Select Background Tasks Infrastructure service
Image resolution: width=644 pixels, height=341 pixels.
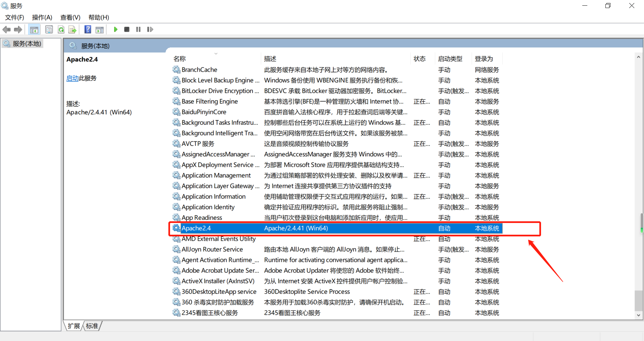[x=337, y=123]
